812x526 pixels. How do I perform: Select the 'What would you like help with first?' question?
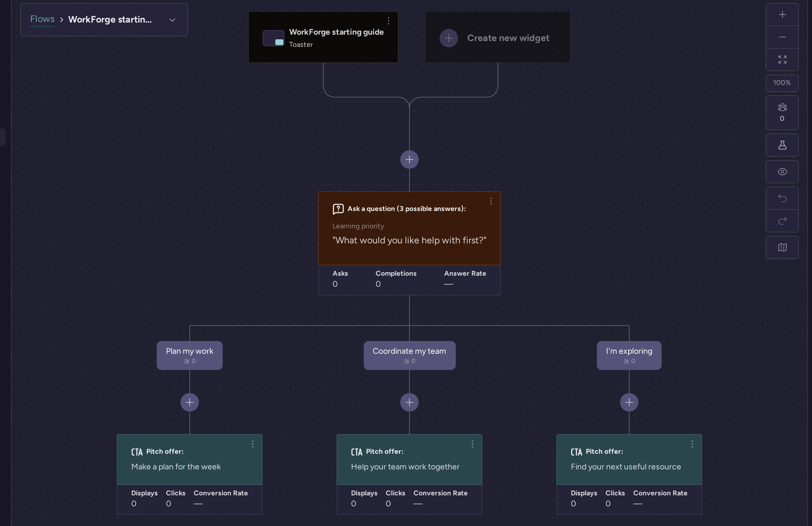pos(409,240)
